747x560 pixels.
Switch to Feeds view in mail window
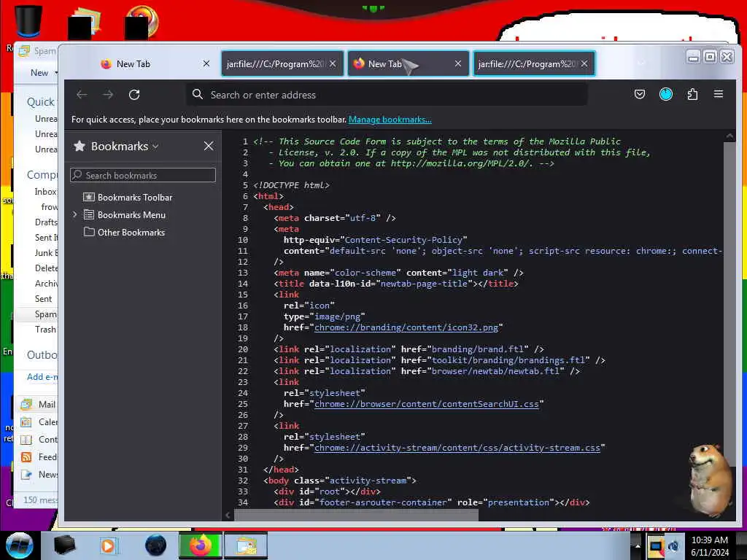(x=39, y=457)
